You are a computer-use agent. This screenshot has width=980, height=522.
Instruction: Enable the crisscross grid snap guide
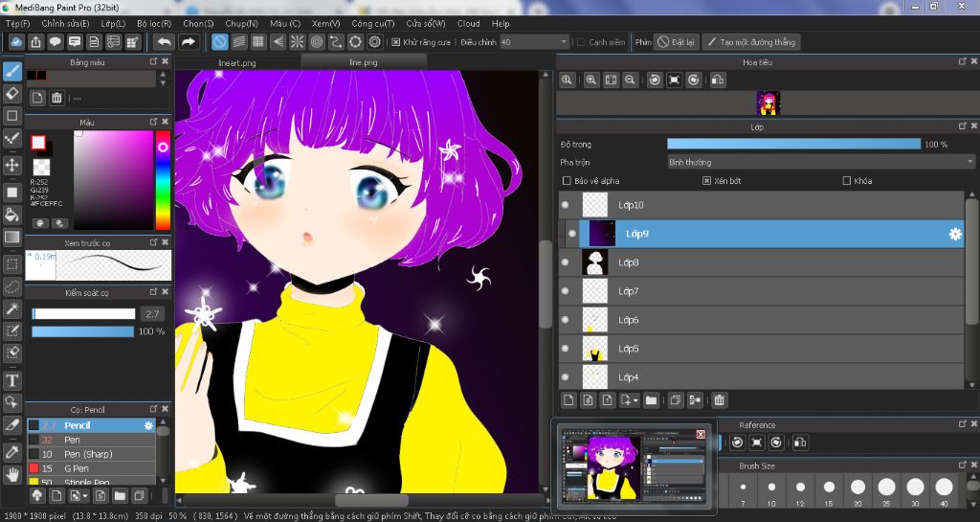258,42
